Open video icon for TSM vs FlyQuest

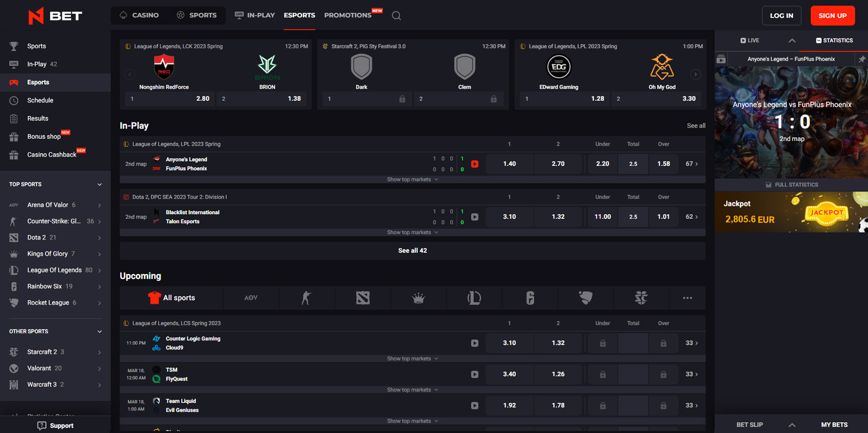click(475, 374)
